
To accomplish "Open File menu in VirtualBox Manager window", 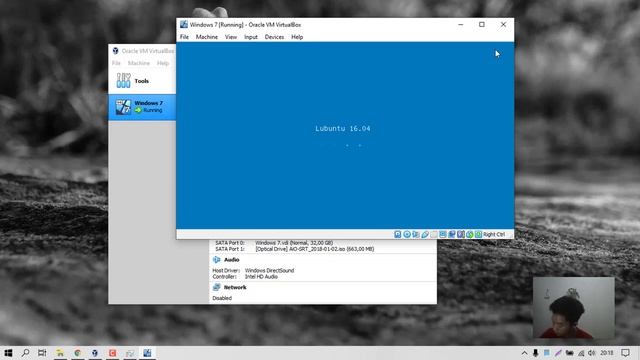I will [x=116, y=63].
